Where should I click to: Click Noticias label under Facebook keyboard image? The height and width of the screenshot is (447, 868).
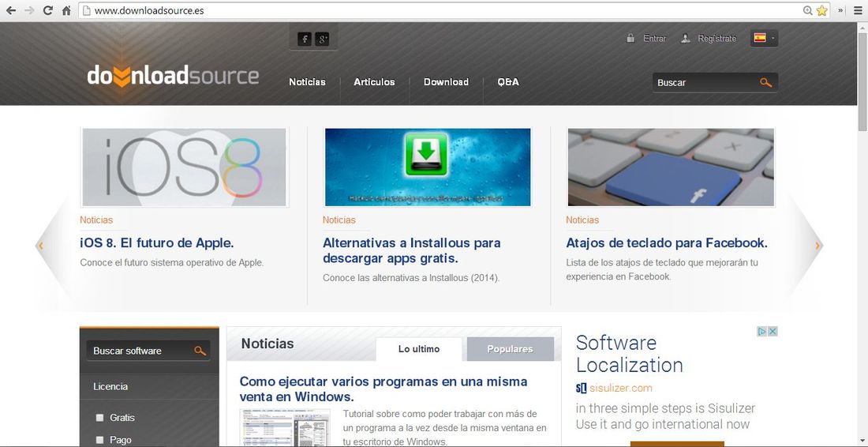click(x=582, y=220)
